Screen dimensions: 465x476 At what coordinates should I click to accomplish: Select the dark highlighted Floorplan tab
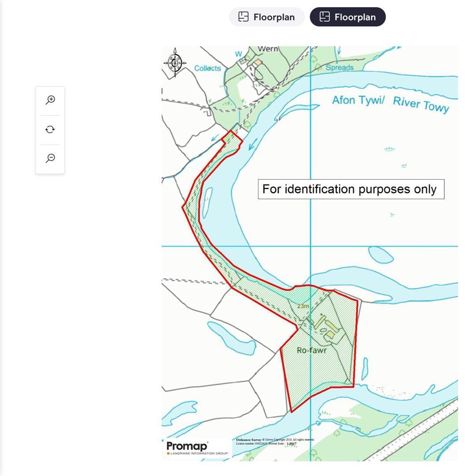pos(348,17)
